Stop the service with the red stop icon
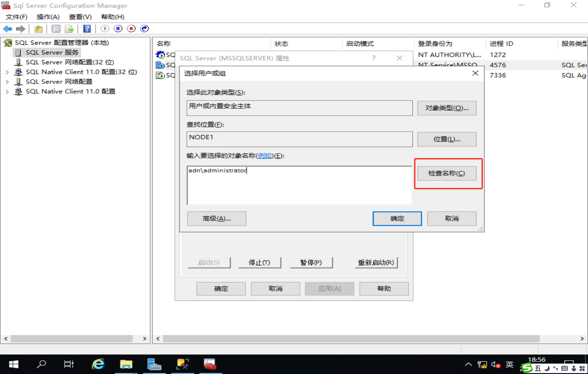 pos(131,29)
